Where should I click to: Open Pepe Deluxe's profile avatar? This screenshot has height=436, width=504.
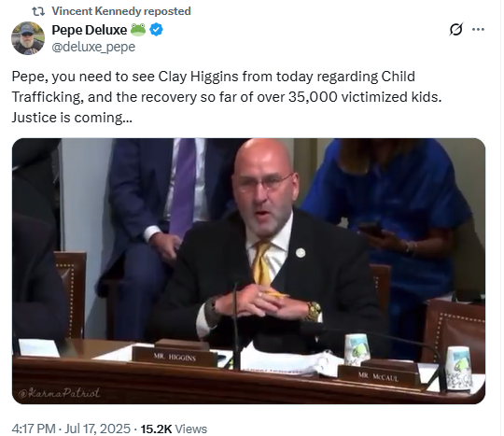(28, 38)
